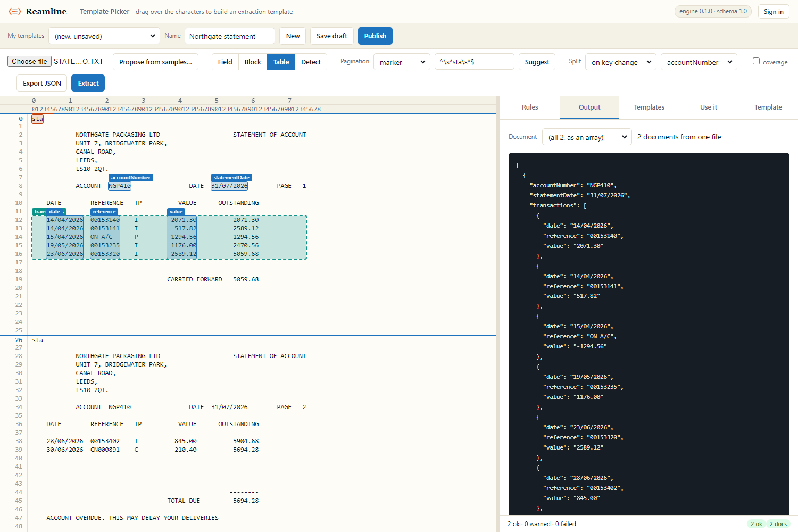Click the -1294.56 value cell

coord(182,237)
